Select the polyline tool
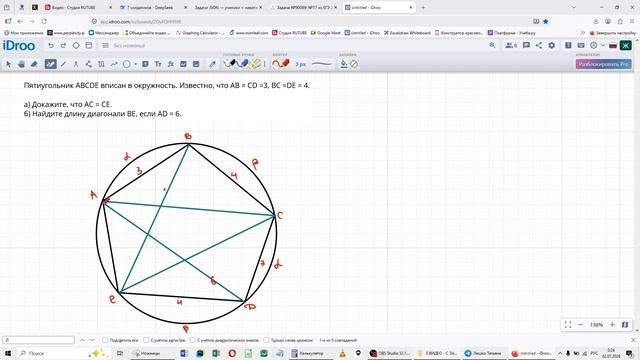The width and height of the screenshot is (640, 360). [89, 64]
